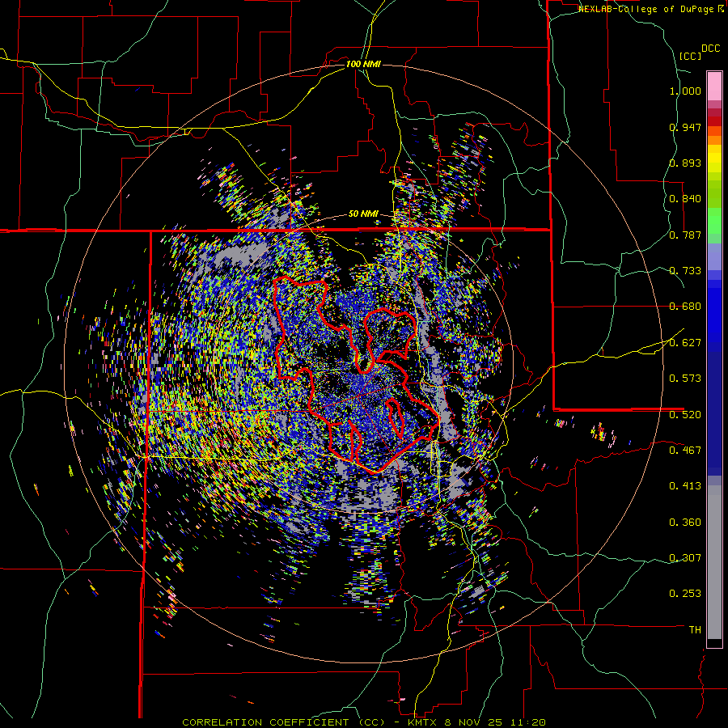Click the [CC] units label
Viewport: 728px width, 728px height.
pos(690,56)
